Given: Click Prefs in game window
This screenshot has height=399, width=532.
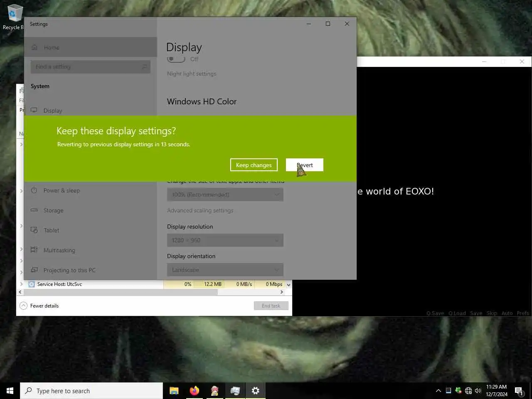Looking at the screenshot, I should click(523, 313).
